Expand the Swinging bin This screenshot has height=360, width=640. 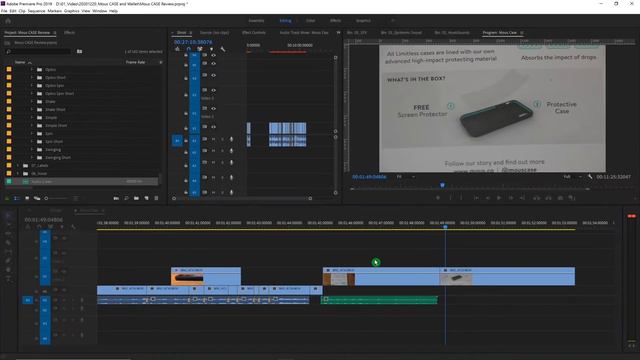32,149
